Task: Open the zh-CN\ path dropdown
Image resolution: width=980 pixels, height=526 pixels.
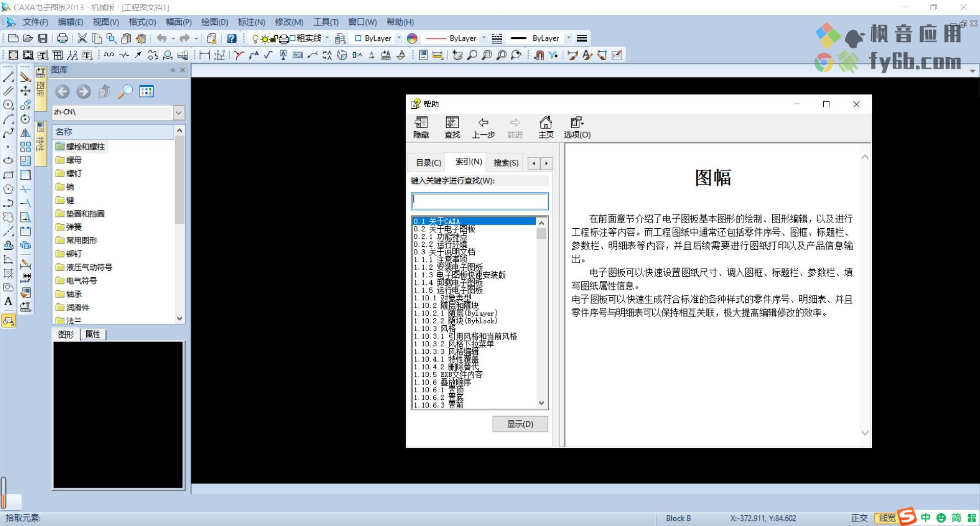Action: coord(179,112)
